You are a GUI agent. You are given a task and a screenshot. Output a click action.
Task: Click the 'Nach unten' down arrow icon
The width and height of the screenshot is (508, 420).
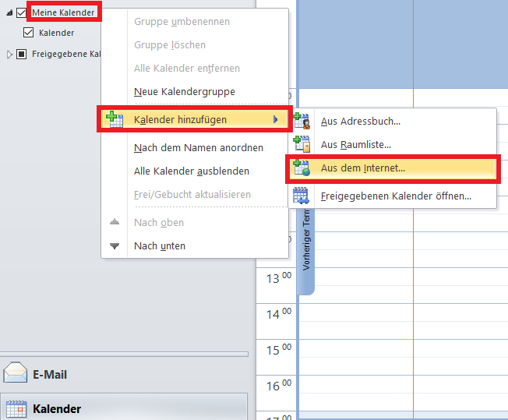point(115,245)
